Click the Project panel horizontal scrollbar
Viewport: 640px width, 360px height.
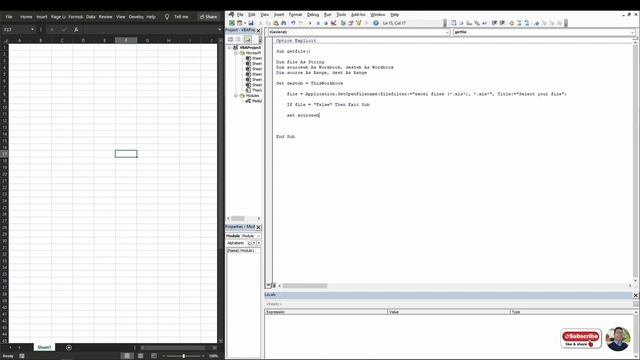tap(238, 219)
